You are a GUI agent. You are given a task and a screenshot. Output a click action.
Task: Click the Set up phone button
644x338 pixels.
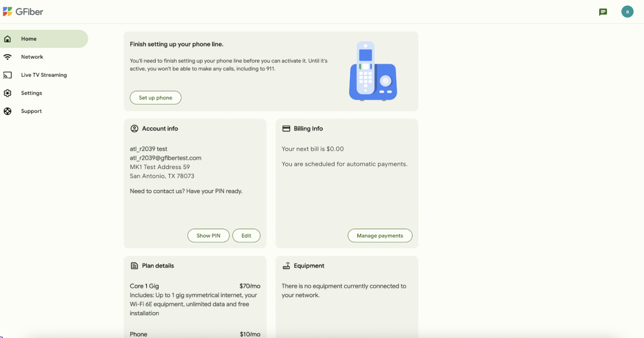pos(155,97)
